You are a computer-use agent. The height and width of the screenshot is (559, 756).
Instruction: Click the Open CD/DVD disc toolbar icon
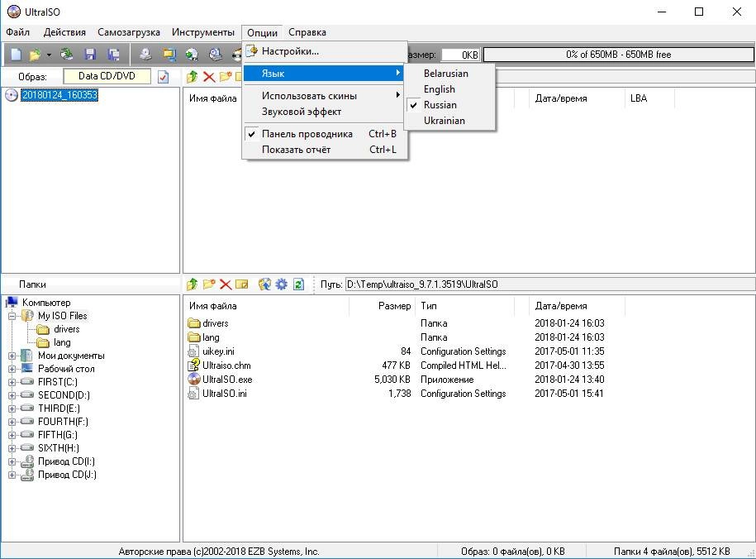pyautogui.click(x=67, y=54)
